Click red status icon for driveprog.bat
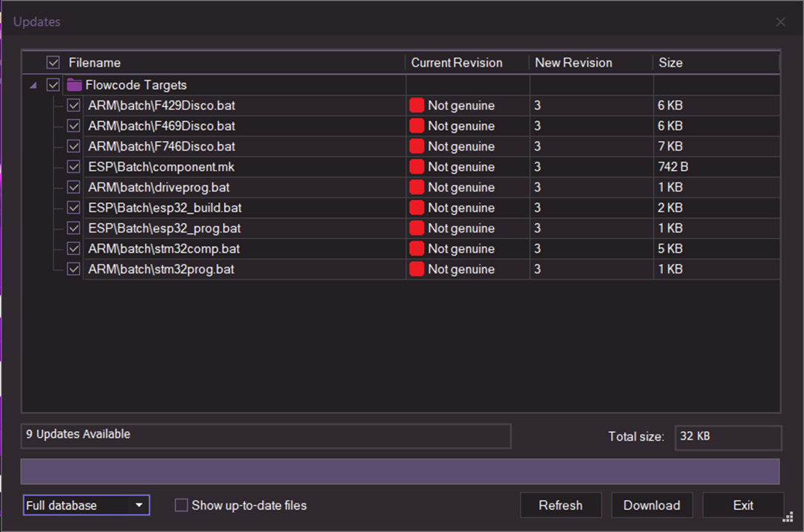 416,187
